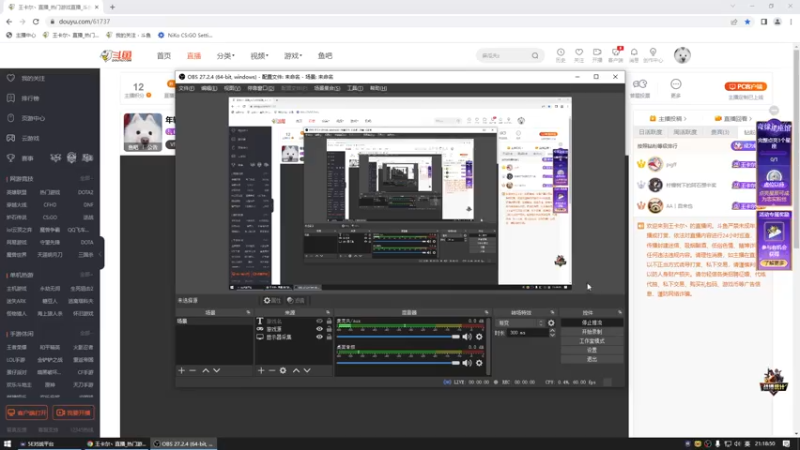Go to Douyu 首页 home tab
800x450 pixels.
point(164,56)
